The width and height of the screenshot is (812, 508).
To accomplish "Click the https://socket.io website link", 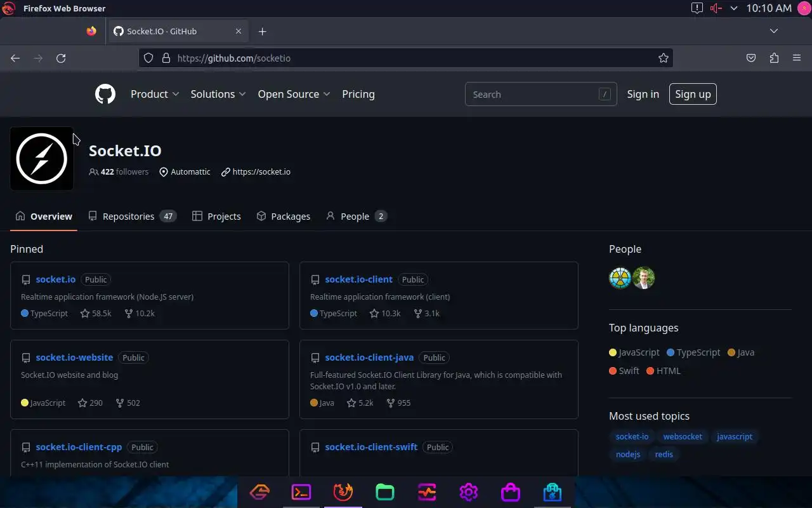I will tap(261, 171).
